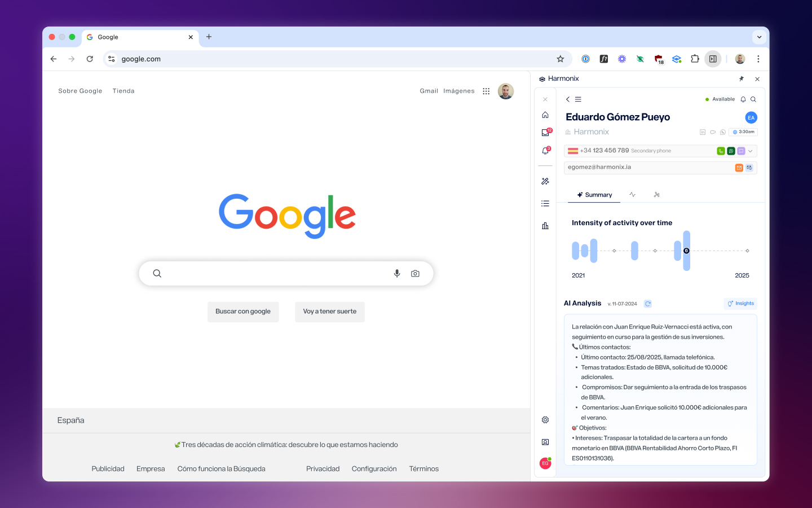Click Buscar con google button

243,312
